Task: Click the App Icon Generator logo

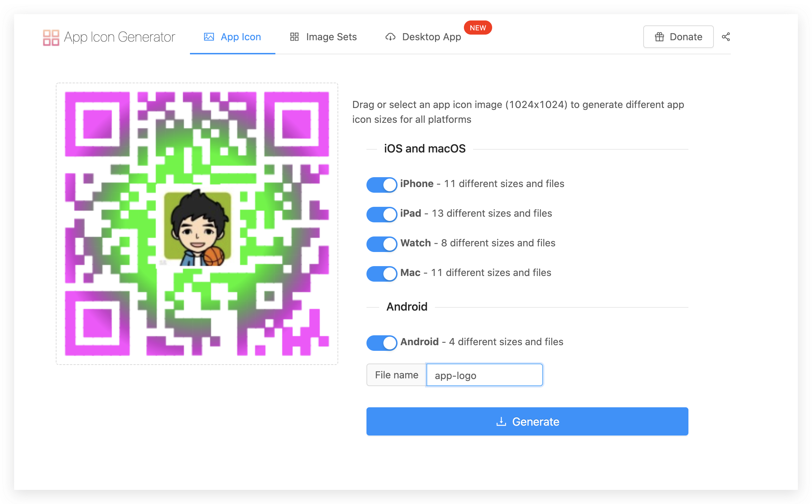Action: (x=51, y=37)
